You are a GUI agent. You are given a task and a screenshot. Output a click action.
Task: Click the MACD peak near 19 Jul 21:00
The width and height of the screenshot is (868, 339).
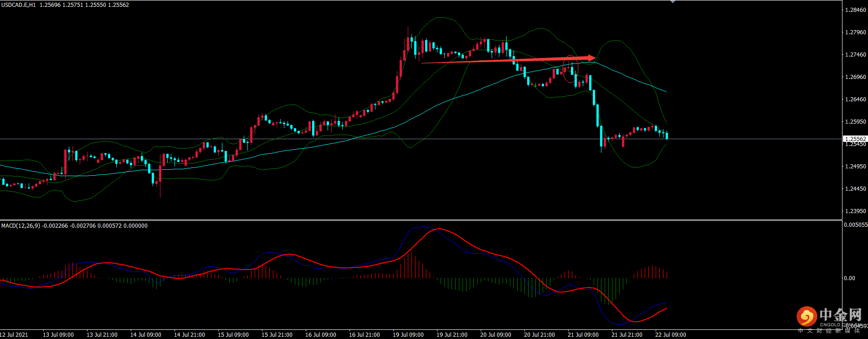(438, 229)
